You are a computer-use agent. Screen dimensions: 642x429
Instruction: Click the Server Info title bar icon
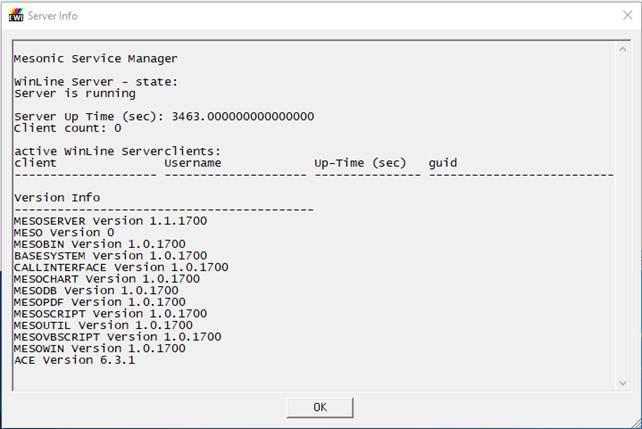pos(15,15)
